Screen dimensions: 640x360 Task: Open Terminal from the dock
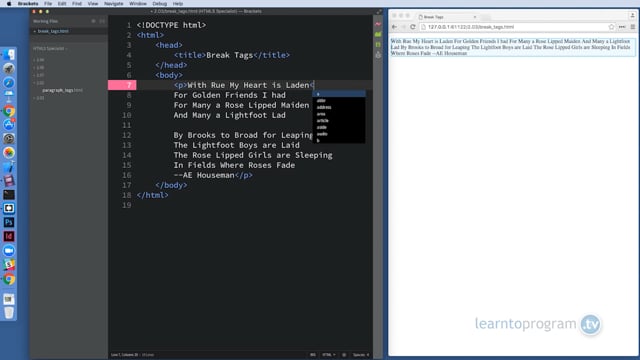tap(9, 195)
